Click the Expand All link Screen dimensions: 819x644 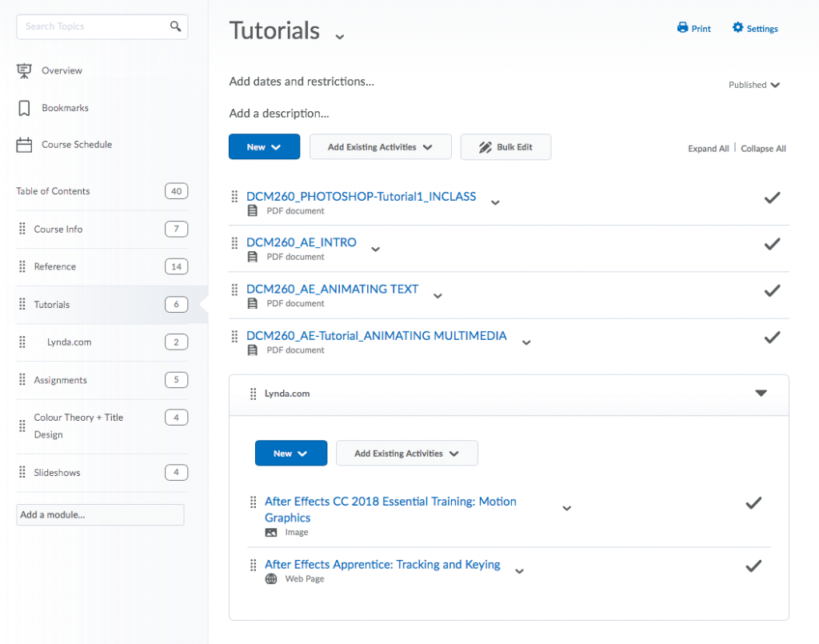click(708, 148)
